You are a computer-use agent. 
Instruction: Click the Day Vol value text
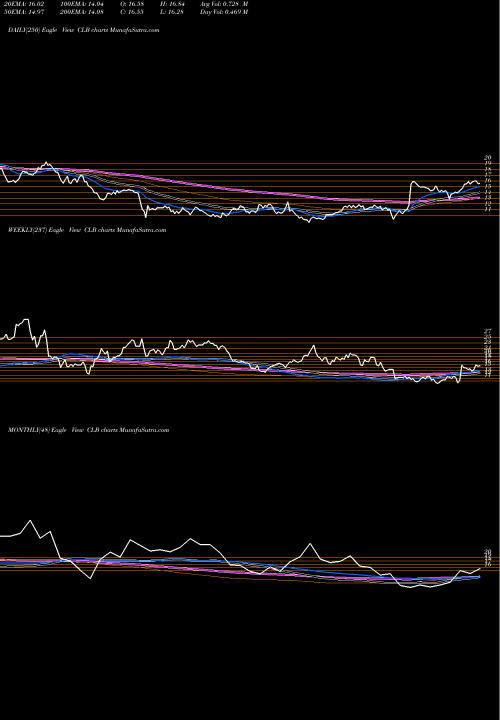tap(224, 12)
